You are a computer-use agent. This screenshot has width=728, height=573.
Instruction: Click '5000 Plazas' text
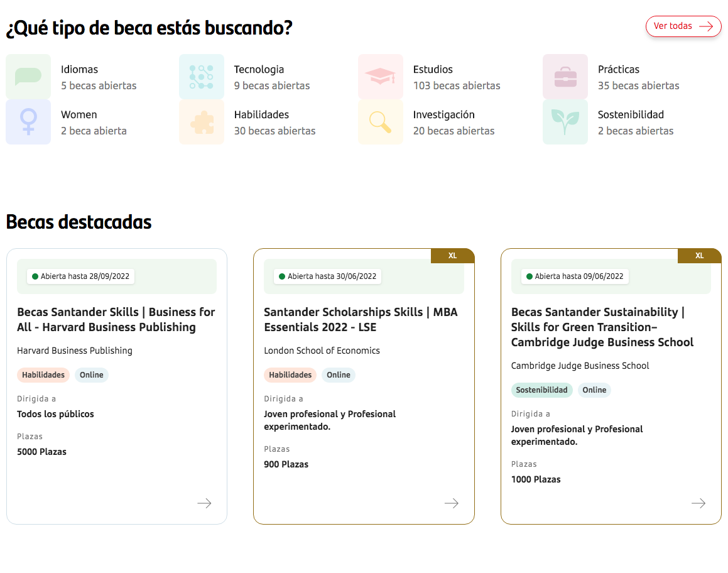42,452
